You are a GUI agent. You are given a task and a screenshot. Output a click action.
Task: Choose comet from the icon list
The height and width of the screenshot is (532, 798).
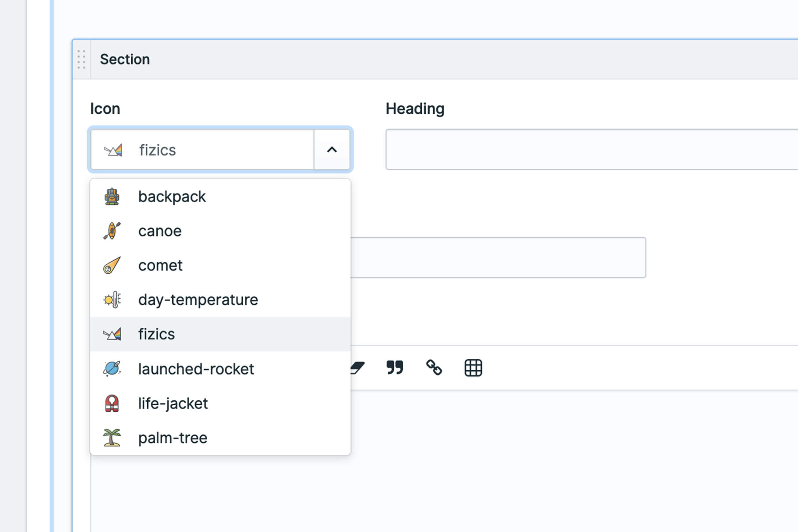[x=161, y=265]
